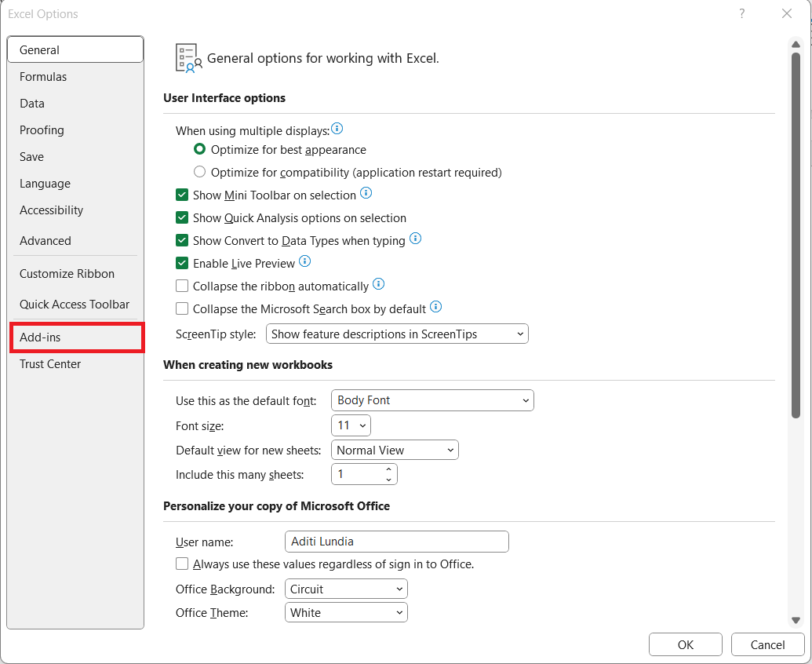Screen dimensions: 812x664
Task: Open the Save category
Action: tap(75, 156)
